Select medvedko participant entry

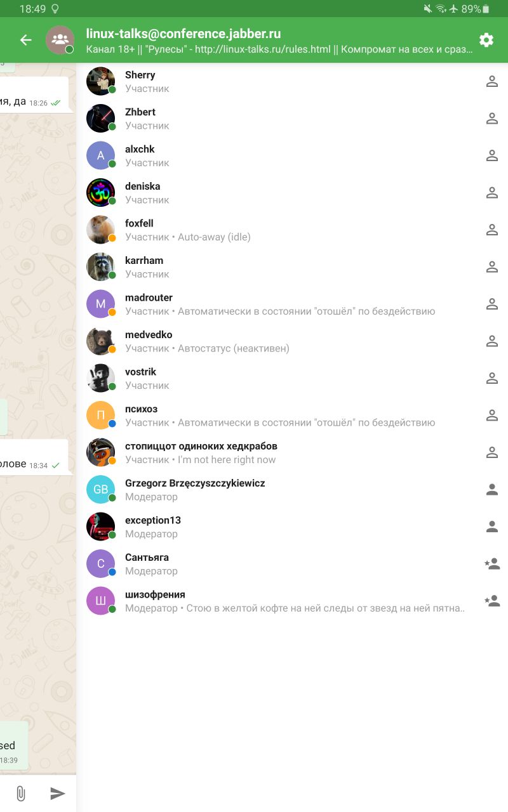292,341
